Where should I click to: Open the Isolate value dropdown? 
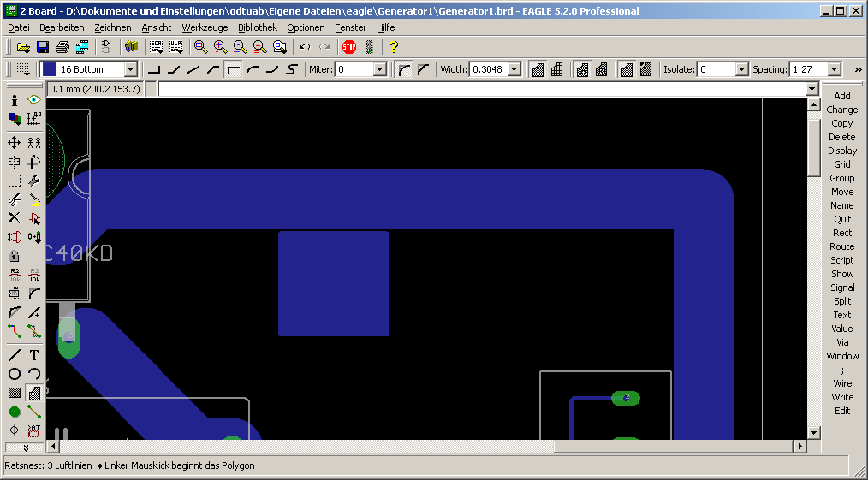click(x=742, y=69)
